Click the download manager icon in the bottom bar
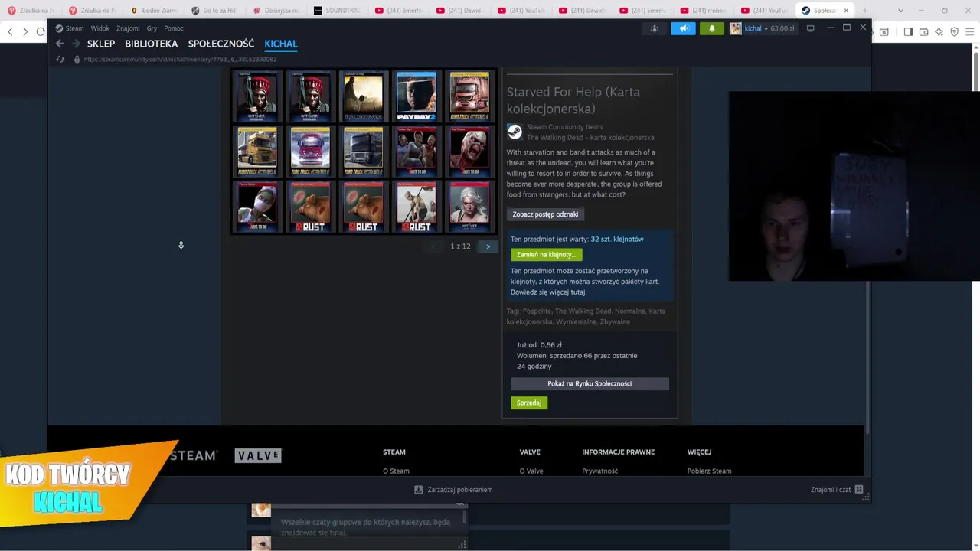Image resolution: width=980 pixels, height=551 pixels. [x=418, y=490]
